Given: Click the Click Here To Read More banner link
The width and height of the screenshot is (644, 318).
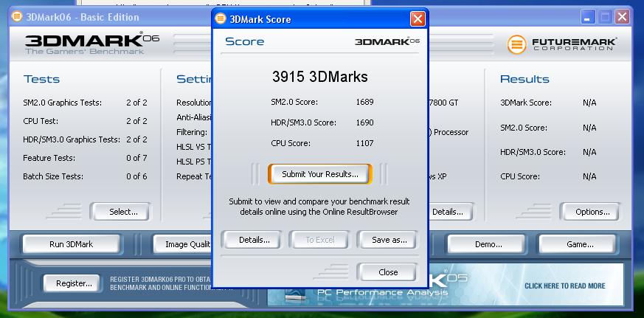Looking at the screenshot, I should [x=565, y=286].
